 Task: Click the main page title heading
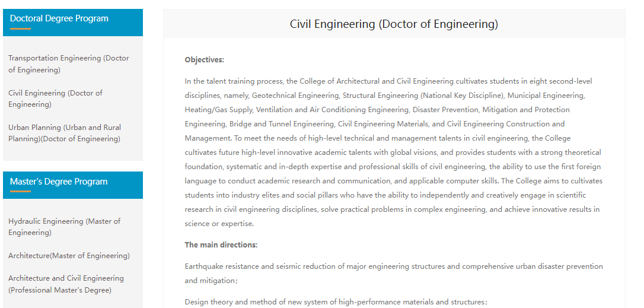point(394,24)
